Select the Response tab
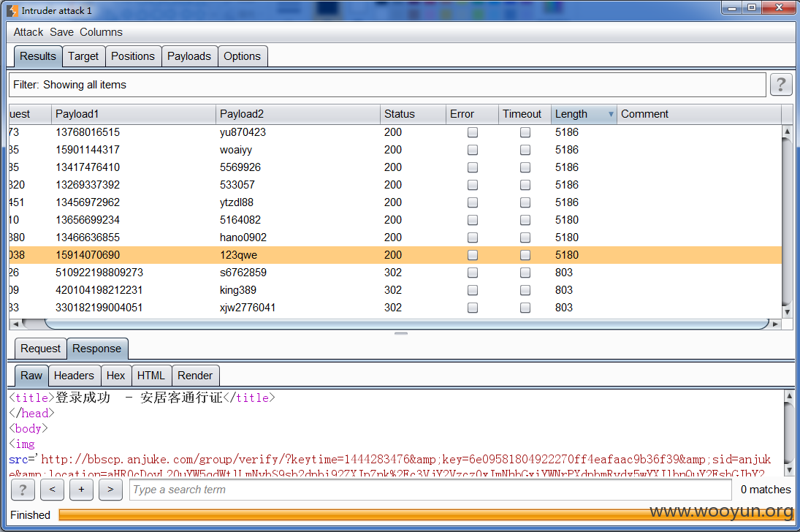Viewport: 800px width, 532px height. (x=97, y=349)
